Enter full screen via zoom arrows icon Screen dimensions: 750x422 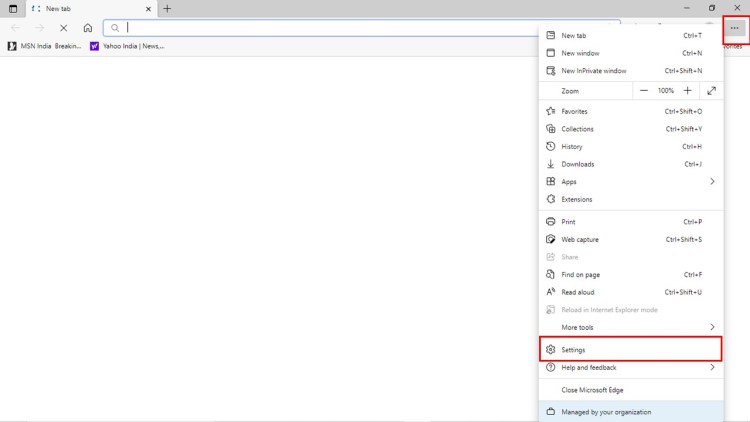(712, 91)
